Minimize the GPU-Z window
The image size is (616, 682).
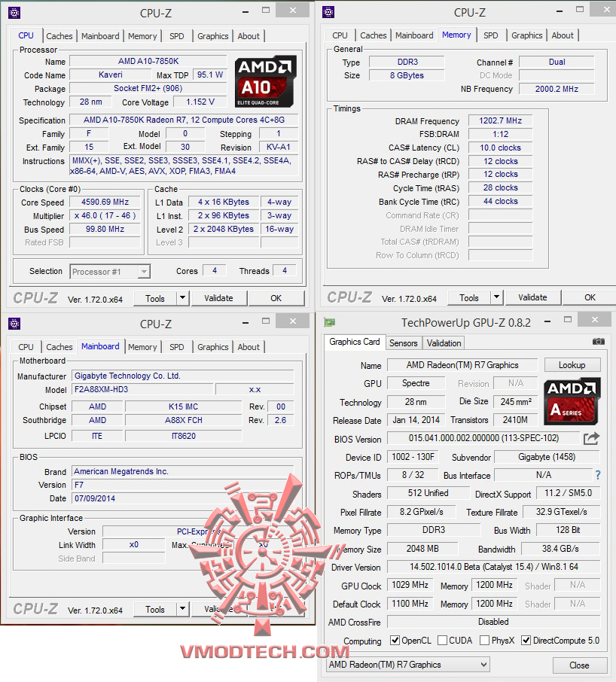[x=547, y=321]
